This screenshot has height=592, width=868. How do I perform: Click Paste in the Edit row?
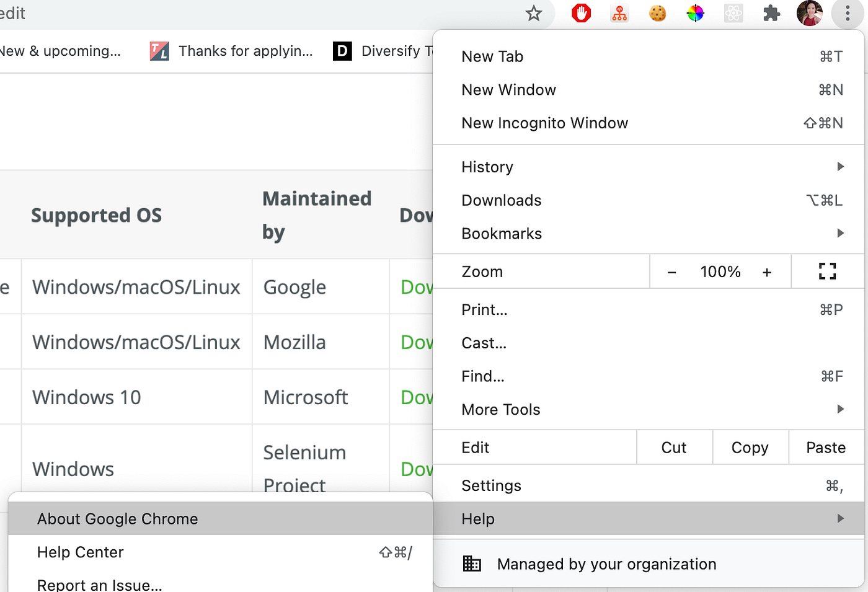[826, 448]
